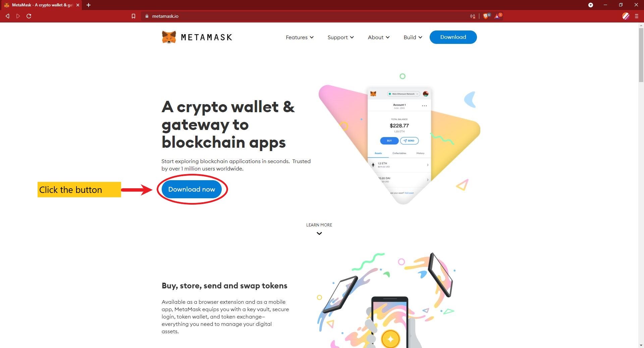
Task: Open the Brave Rewards triangle icon
Action: click(498, 16)
